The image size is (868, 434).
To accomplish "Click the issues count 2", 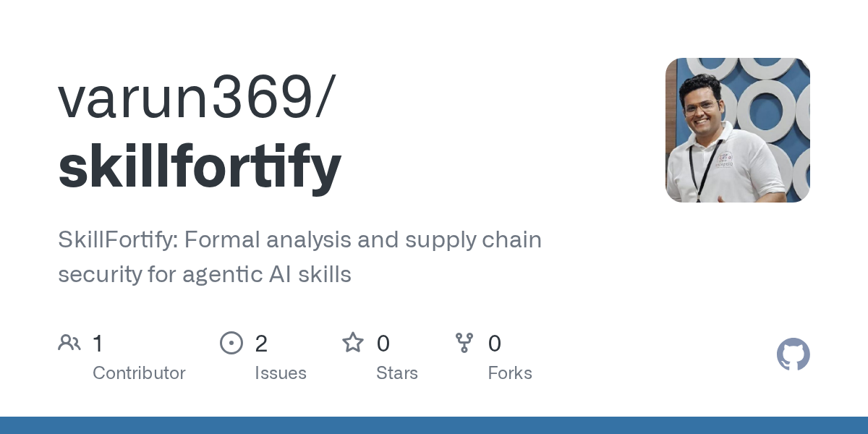I will point(261,344).
